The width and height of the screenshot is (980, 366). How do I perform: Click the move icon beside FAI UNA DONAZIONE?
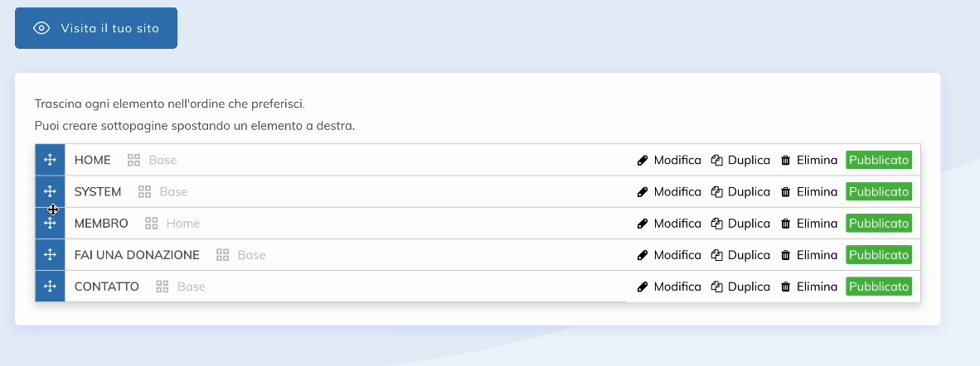pyautogui.click(x=50, y=254)
